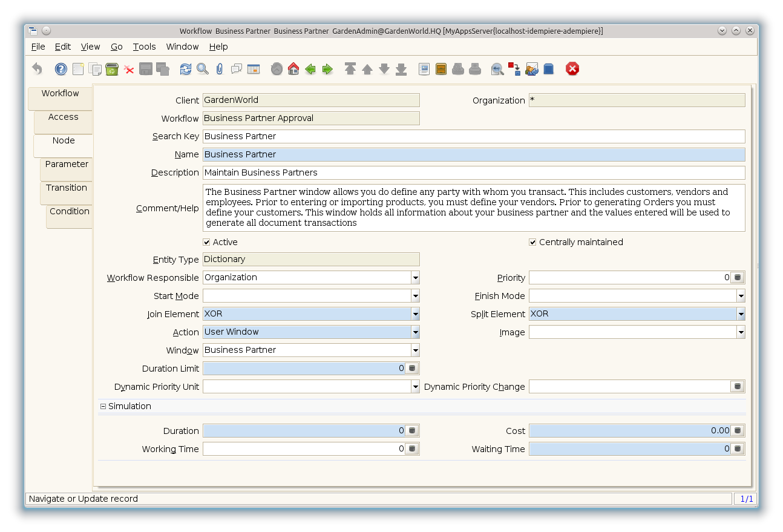Screen dimensions: 783x532
Task: Select the Parameter tab
Action: tap(67, 164)
